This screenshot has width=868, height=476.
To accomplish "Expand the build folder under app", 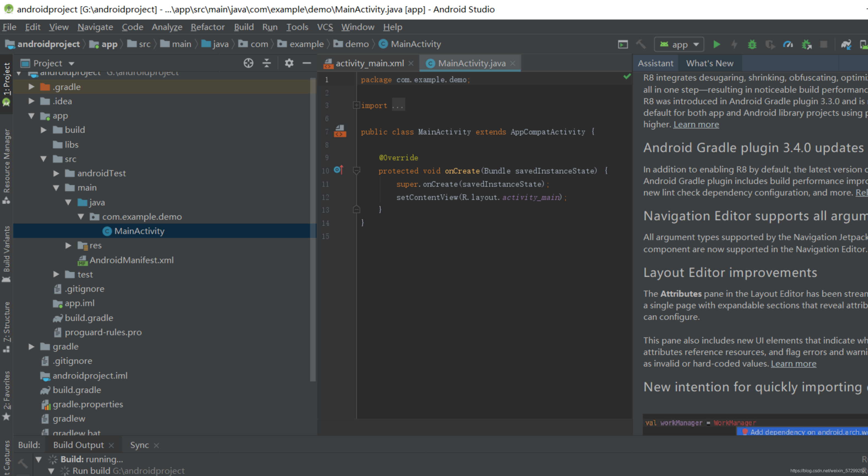I will pyautogui.click(x=43, y=130).
